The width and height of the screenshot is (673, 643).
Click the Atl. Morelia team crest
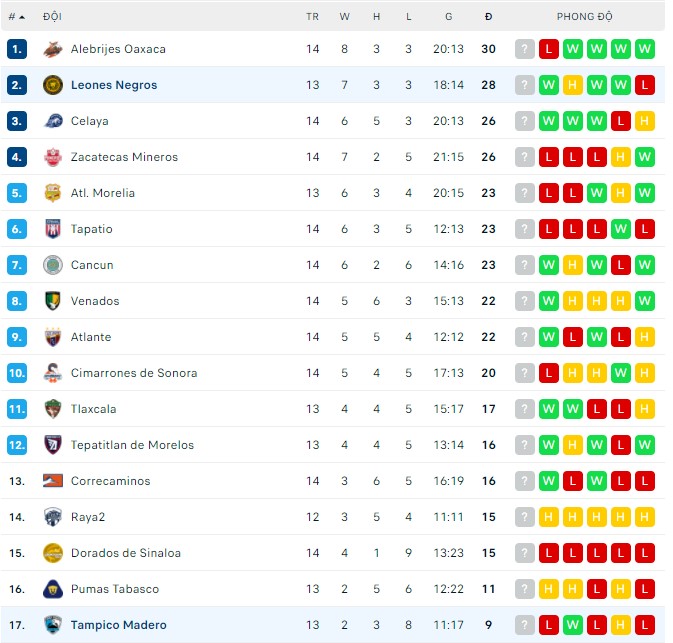[x=53, y=193]
